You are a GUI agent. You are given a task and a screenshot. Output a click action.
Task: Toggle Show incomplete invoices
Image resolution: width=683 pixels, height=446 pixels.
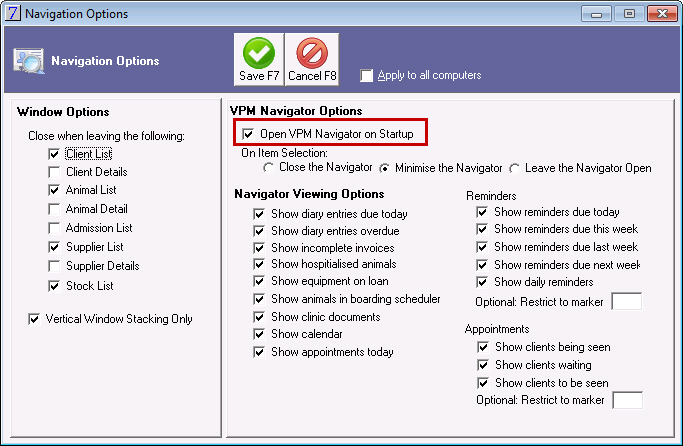259,248
